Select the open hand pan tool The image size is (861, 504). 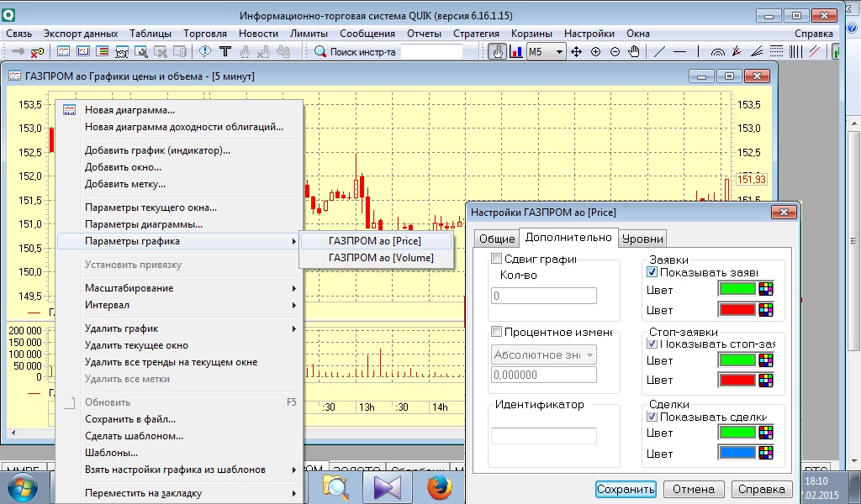pos(634,51)
